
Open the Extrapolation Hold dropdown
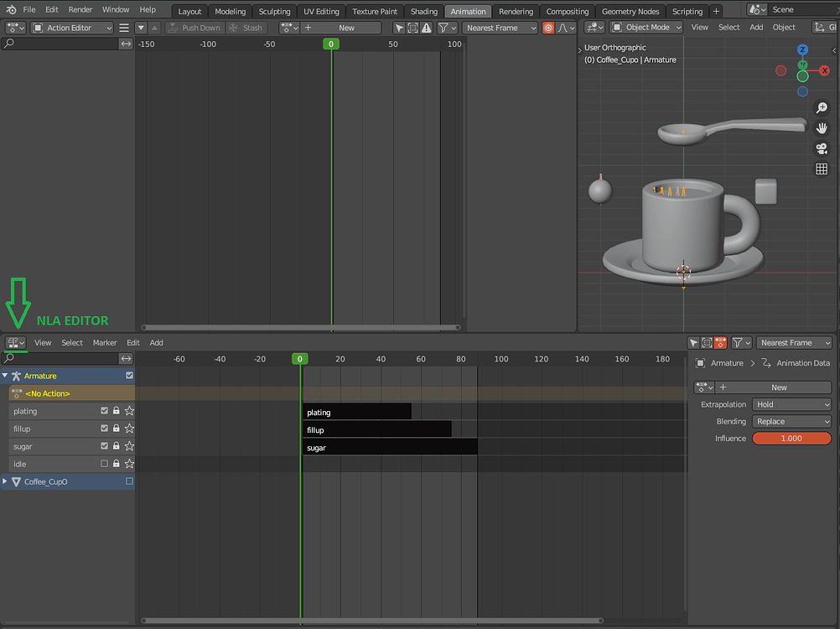[x=791, y=404]
